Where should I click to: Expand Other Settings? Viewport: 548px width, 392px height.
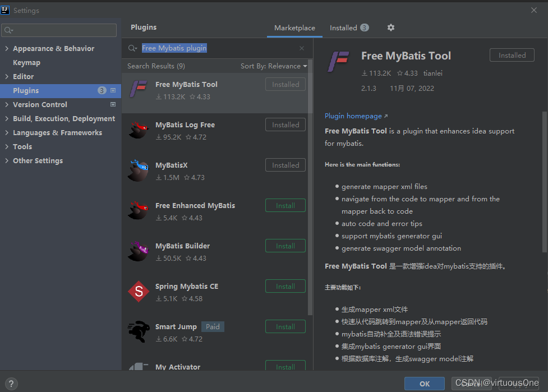point(7,161)
